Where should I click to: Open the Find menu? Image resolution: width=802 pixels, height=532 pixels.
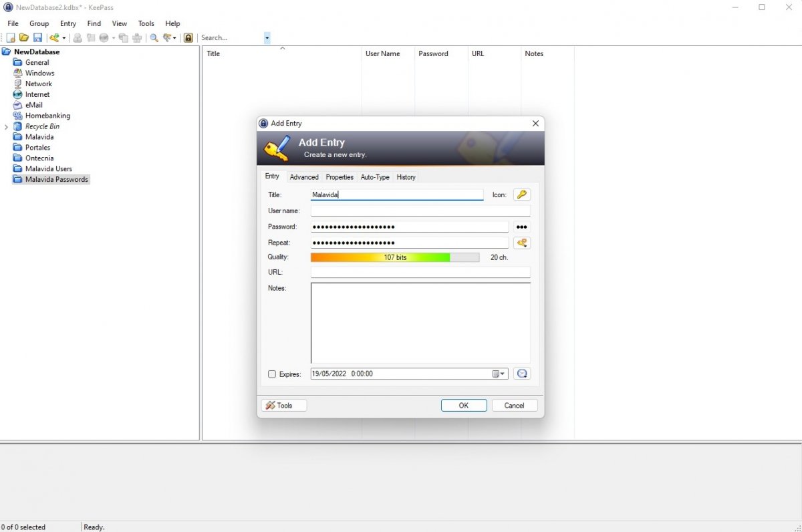coord(94,23)
